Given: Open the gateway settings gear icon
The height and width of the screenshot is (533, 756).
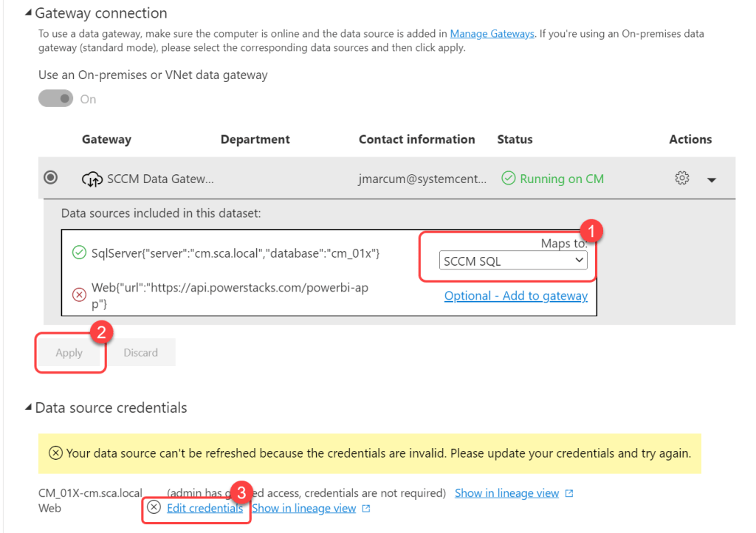Looking at the screenshot, I should (681, 179).
